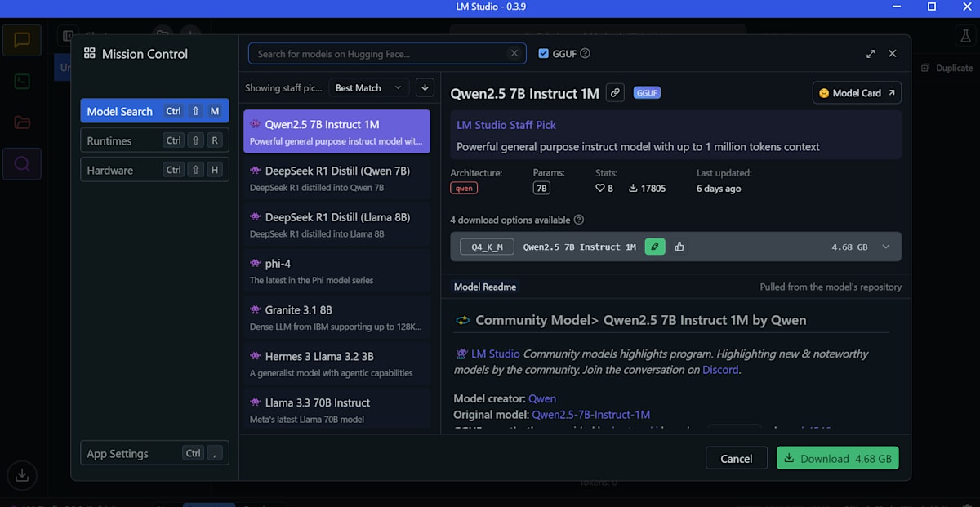Open App Settings

click(154, 453)
